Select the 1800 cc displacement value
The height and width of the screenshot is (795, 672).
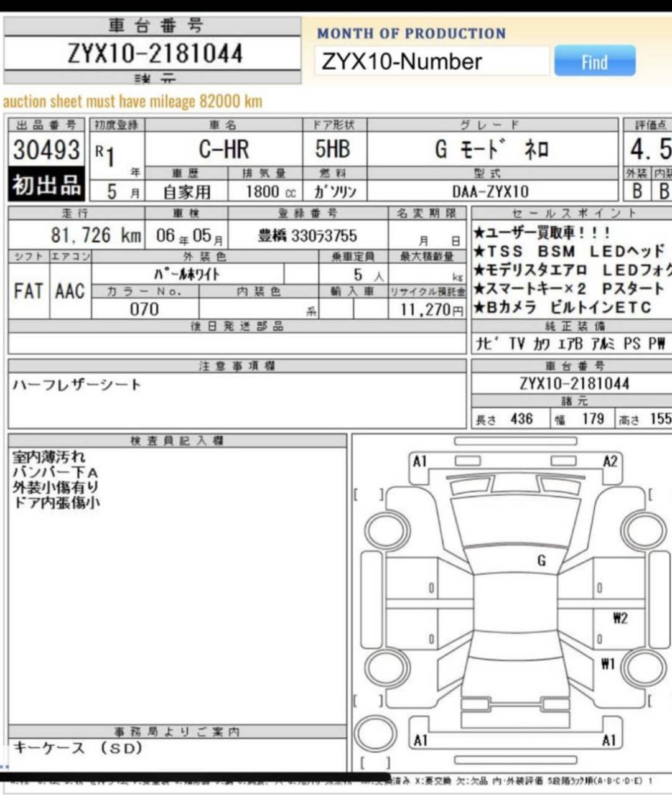(x=271, y=192)
